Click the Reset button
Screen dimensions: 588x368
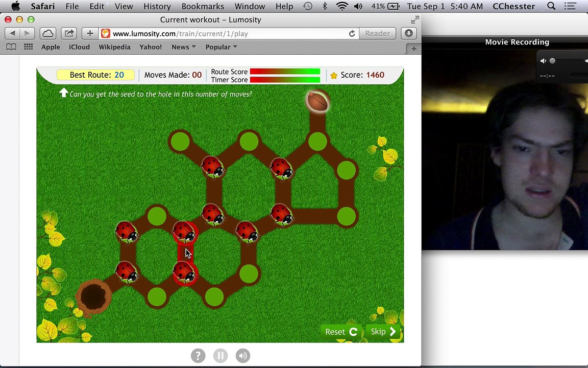tap(341, 332)
